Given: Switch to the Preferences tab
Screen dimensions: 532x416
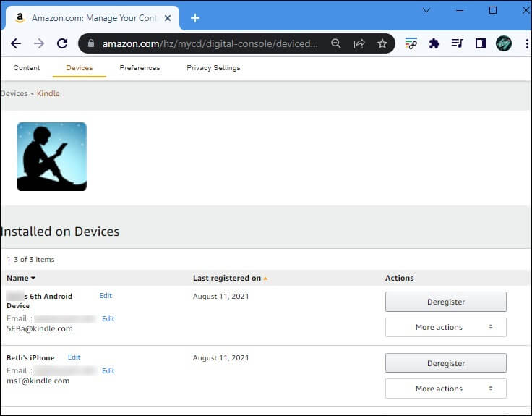Looking at the screenshot, I should pos(140,67).
